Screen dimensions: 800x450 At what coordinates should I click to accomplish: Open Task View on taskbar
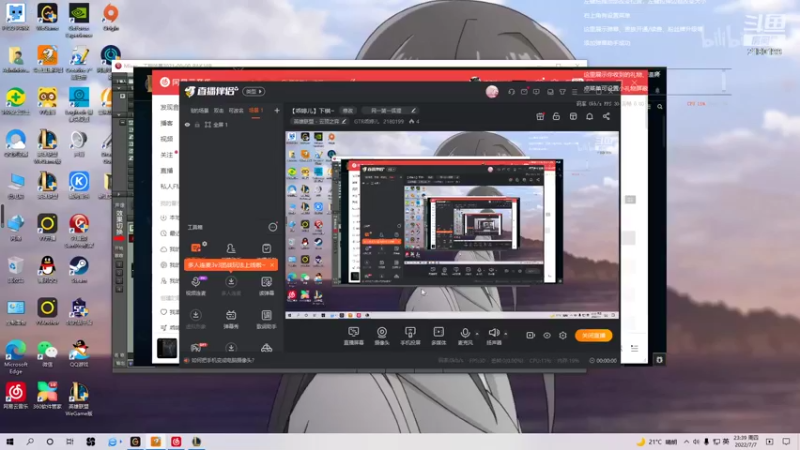click(x=69, y=441)
